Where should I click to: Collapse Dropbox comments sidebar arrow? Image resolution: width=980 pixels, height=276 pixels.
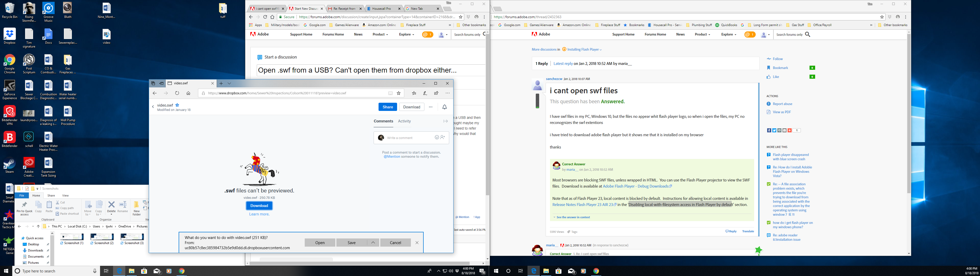click(446, 121)
